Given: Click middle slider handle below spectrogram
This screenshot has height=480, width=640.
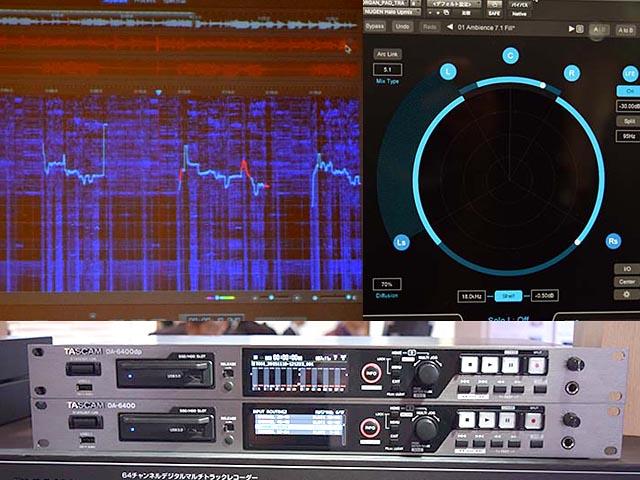Looking at the screenshot, I should tap(271, 298).
